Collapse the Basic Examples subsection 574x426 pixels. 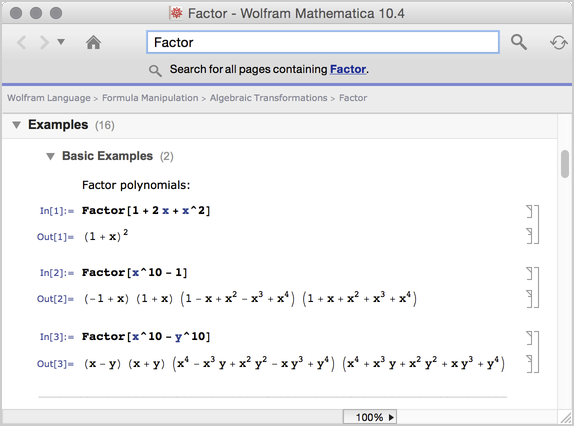(x=51, y=156)
